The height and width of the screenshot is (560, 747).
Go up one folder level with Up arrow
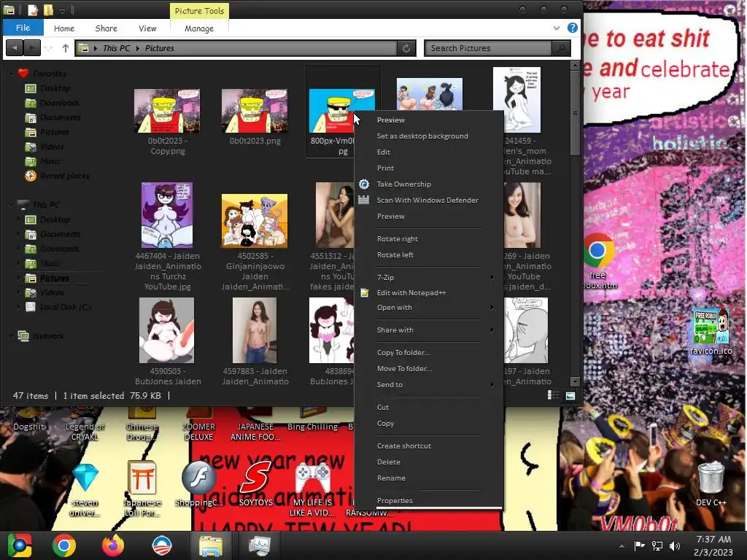click(65, 48)
